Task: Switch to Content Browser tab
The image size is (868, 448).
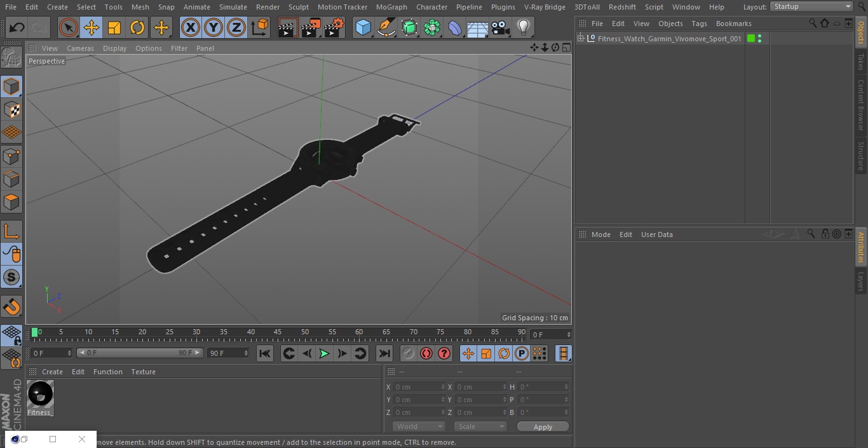Action: click(x=861, y=105)
